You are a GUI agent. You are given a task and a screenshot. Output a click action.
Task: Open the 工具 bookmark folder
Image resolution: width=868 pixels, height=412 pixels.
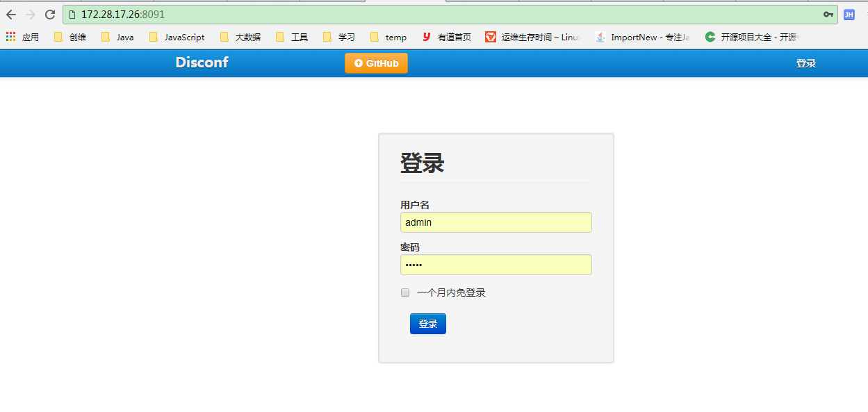(x=292, y=38)
